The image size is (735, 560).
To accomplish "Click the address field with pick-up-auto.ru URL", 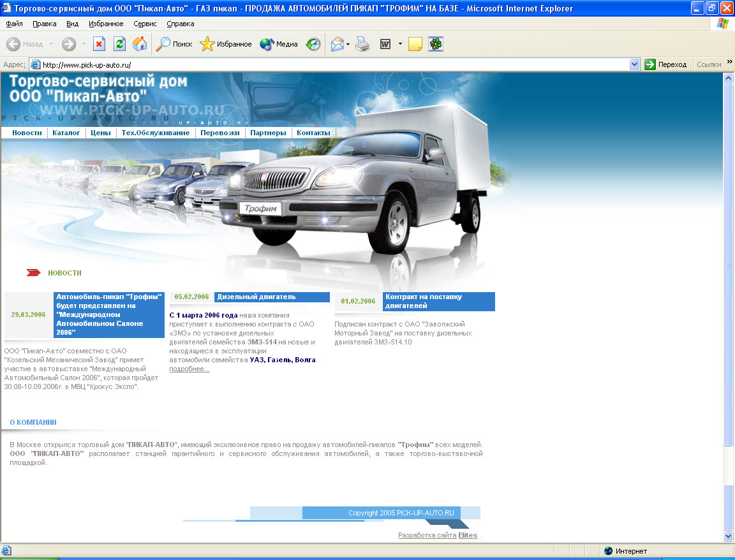I will pos(332,64).
